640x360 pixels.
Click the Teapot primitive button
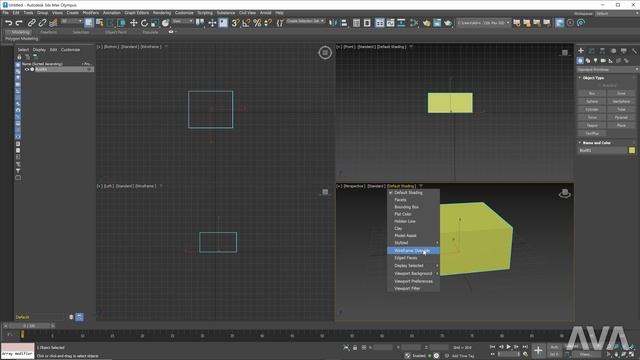592,125
